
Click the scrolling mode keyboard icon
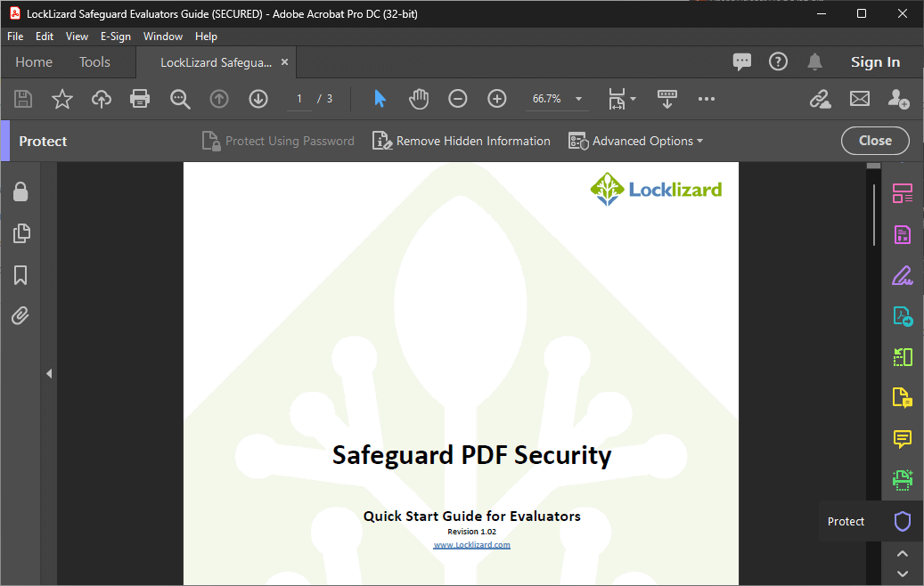point(667,99)
